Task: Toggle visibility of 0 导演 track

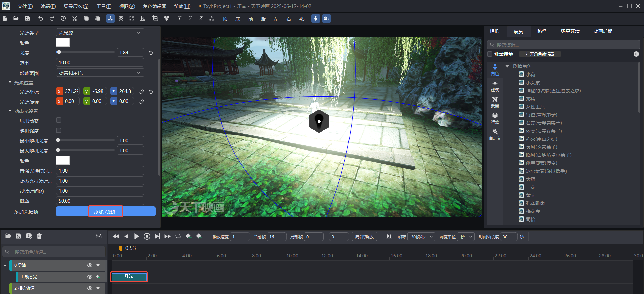Action: (x=90, y=265)
